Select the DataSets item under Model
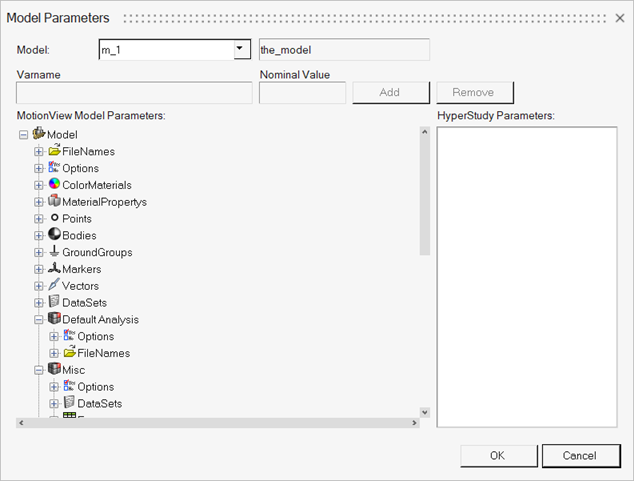634x481 pixels. click(x=84, y=303)
